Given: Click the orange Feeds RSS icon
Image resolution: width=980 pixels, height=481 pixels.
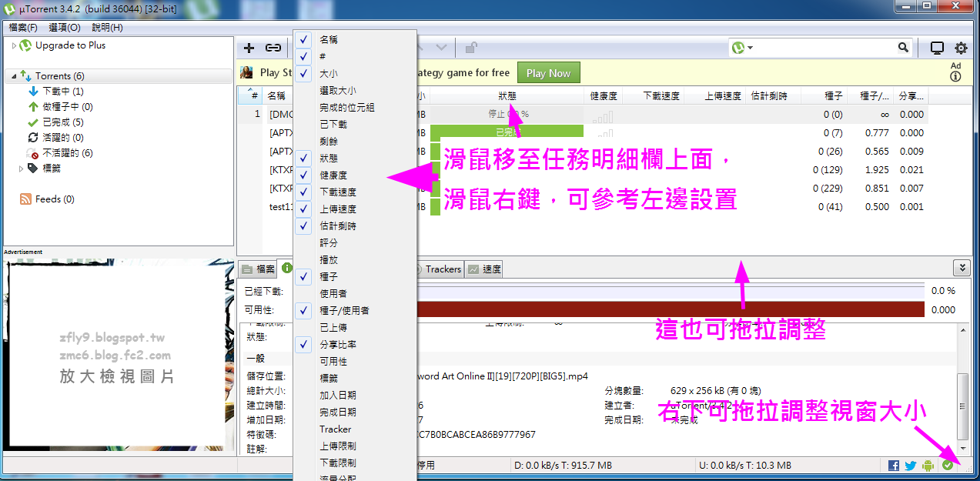Looking at the screenshot, I should click(x=25, y=199).
